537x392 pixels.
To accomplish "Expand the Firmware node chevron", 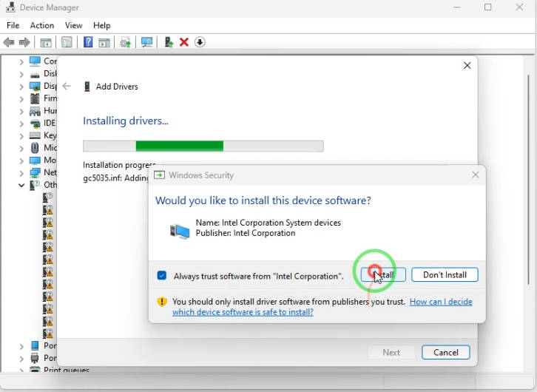I will point(21,99).
